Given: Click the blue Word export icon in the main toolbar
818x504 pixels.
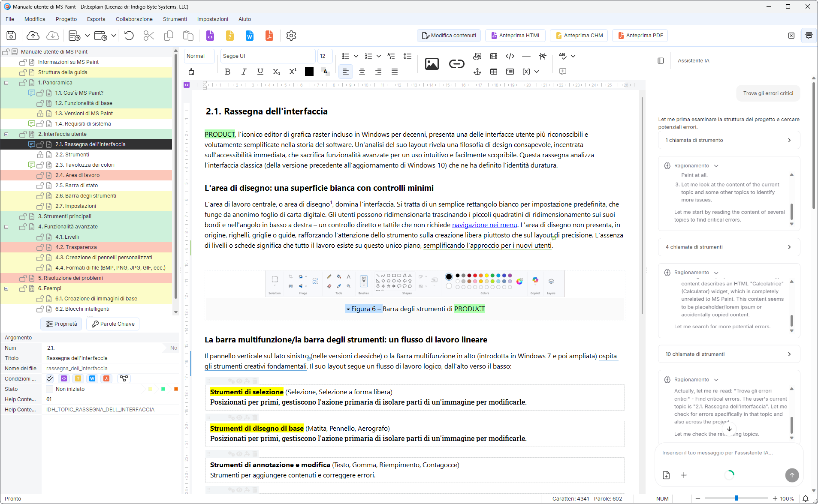Looking at the screenshot, I should pos(250,36).
